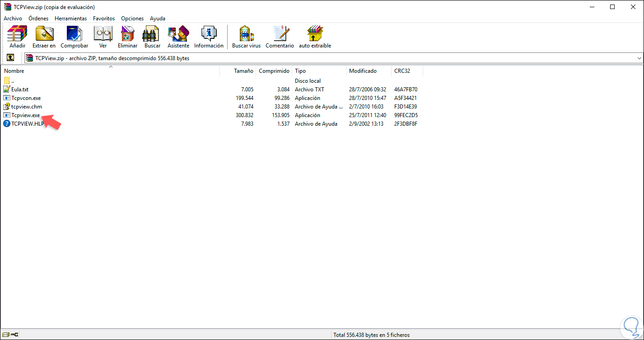This screenshot has height=340, width=644.
Task: Click CRC value "46A7FB70"
Action: [x=406, y=90]
